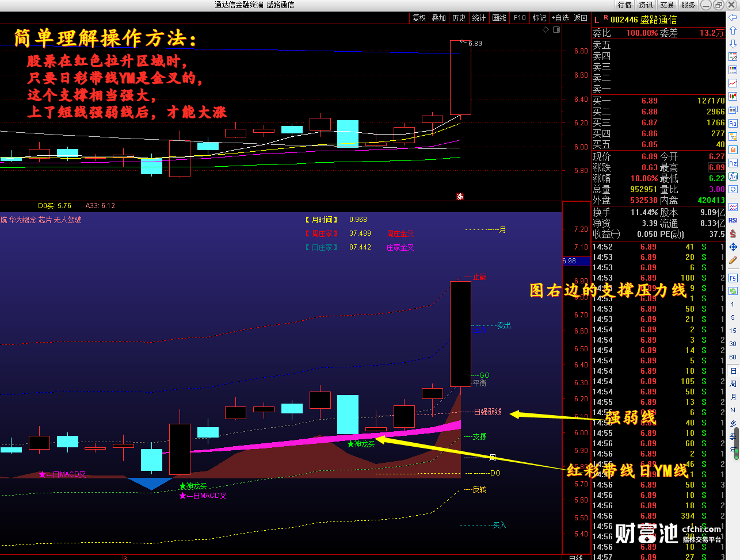Select the RSI indicator icon

[733, 220]
